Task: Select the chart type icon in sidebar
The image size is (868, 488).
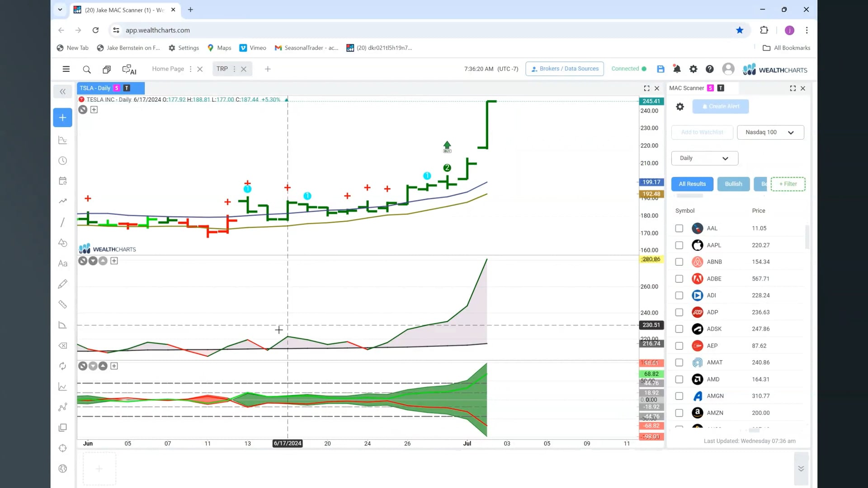Action: [63, 140]
